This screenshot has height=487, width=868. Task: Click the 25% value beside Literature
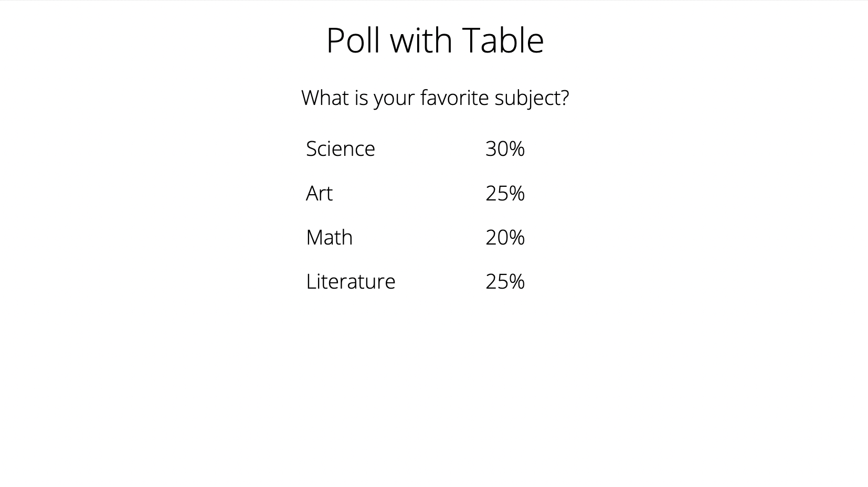[505, 282]
